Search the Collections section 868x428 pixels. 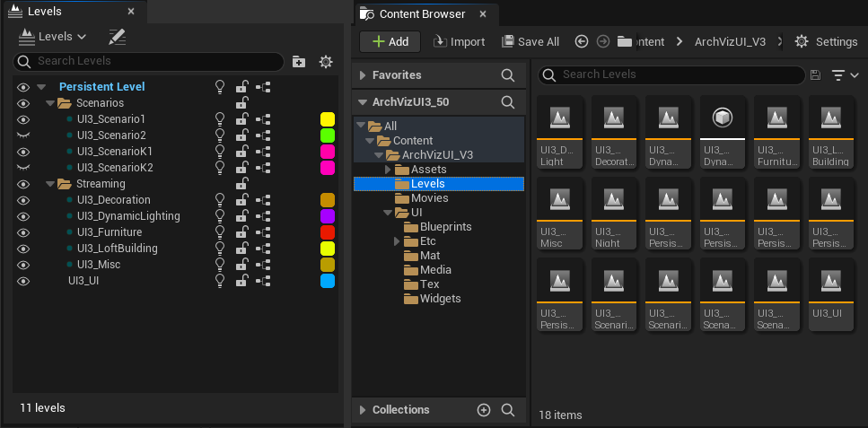click(x=508, y=410)
